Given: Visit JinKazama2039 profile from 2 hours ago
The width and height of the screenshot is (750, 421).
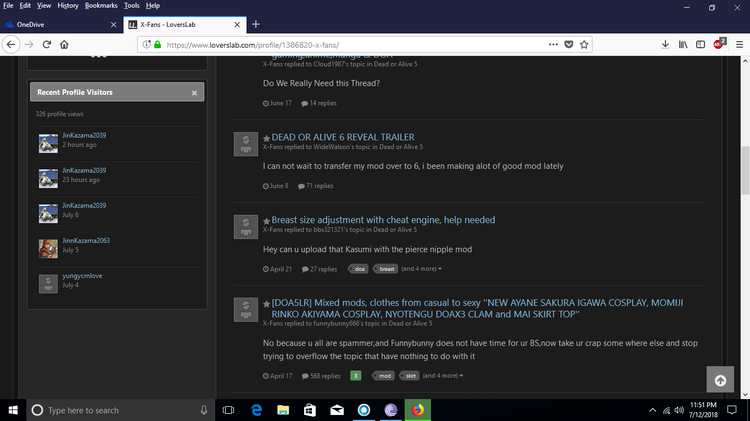Looking at the screenshot, I should [x=84, y=135].
